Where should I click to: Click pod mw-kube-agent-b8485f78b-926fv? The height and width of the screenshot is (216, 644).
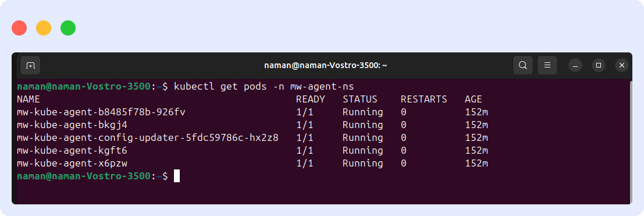(101, 112)
